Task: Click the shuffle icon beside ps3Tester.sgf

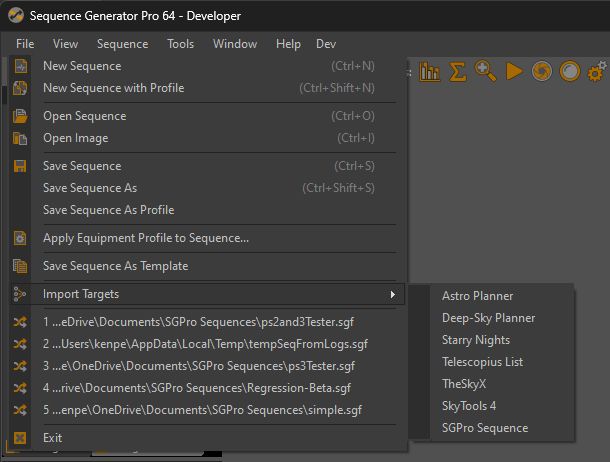Action: (20, 366)
